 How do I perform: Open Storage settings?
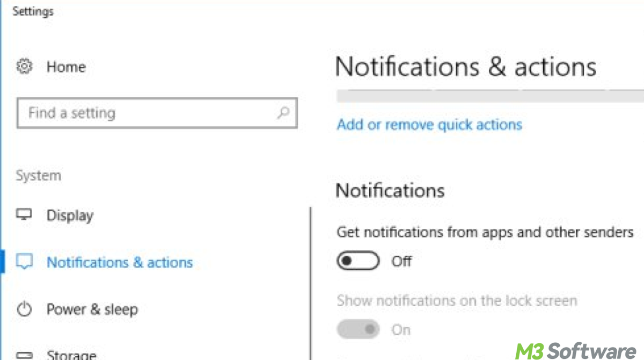coord(71,355)
